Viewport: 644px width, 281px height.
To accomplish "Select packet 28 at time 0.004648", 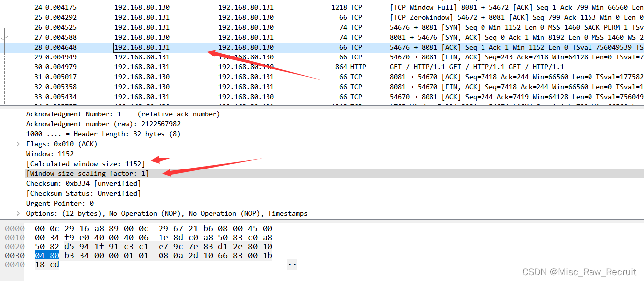I will point(322,47).
